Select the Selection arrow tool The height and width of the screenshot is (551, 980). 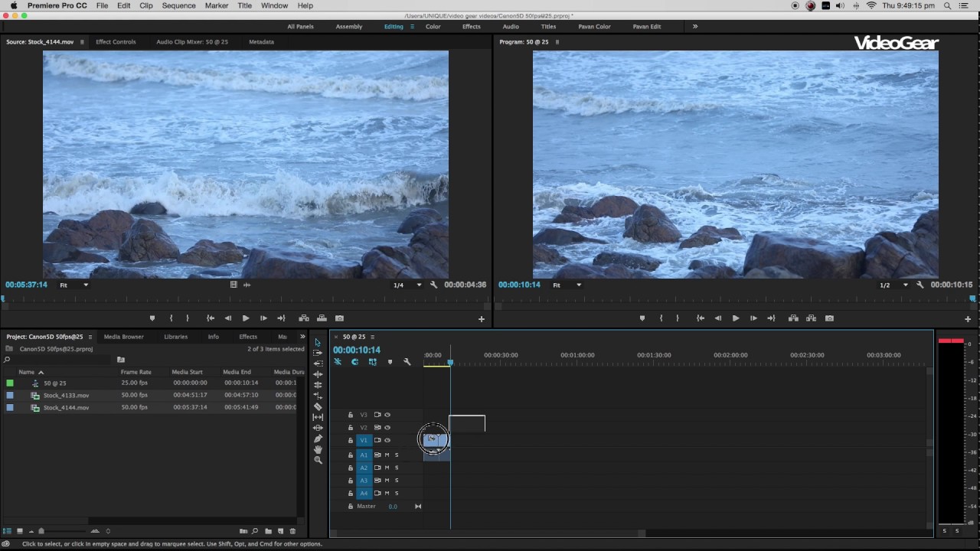pos(318,343)
